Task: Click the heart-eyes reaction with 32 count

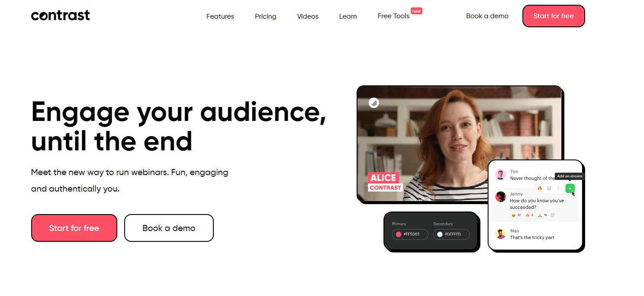Action: [x=516, y=215]
